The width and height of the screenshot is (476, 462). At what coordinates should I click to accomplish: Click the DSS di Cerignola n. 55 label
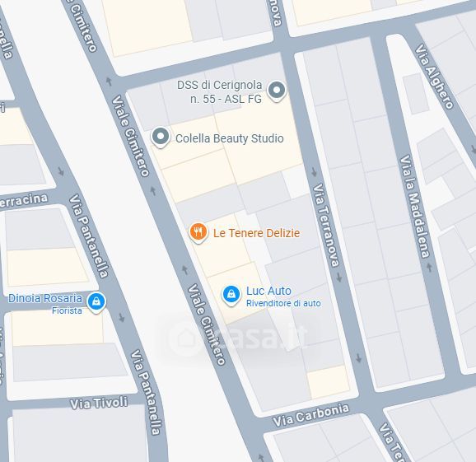tap(220, 91)
